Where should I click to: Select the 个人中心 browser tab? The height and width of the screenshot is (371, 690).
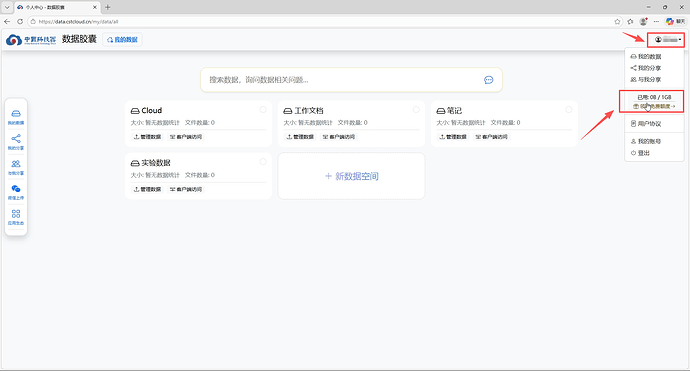[x=57, y=7]
